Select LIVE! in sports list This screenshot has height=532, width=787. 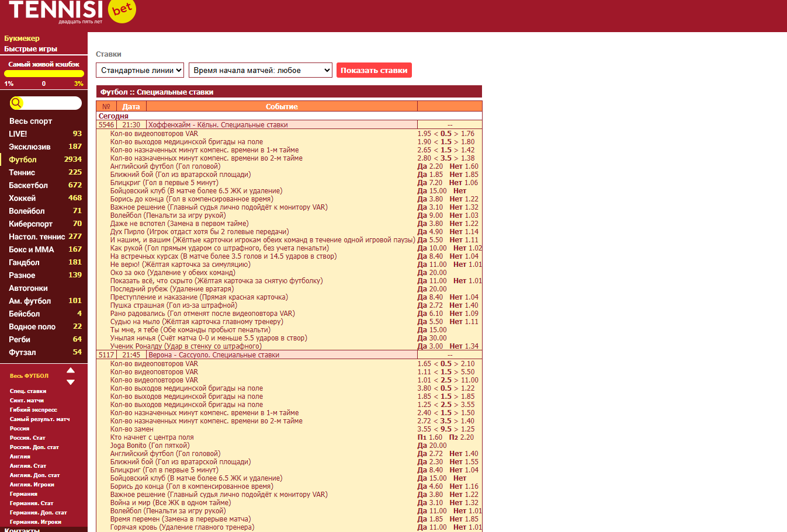[x=18, y=134]
